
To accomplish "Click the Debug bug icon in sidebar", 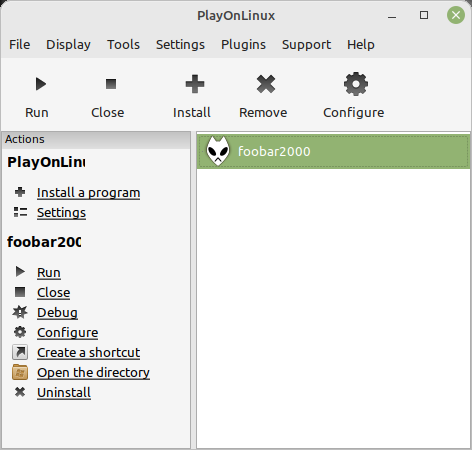I will point(20,312).
